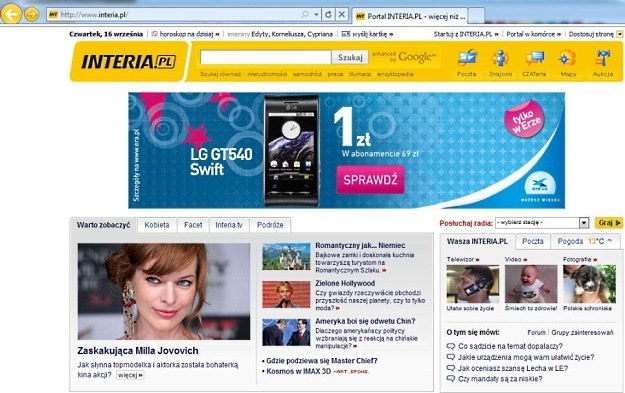Image resolution: width=625 pixels, height=393 pixels.
Task: Select the Portal INTERIA.PL browser tab
Action: click(x=411, y=16)
